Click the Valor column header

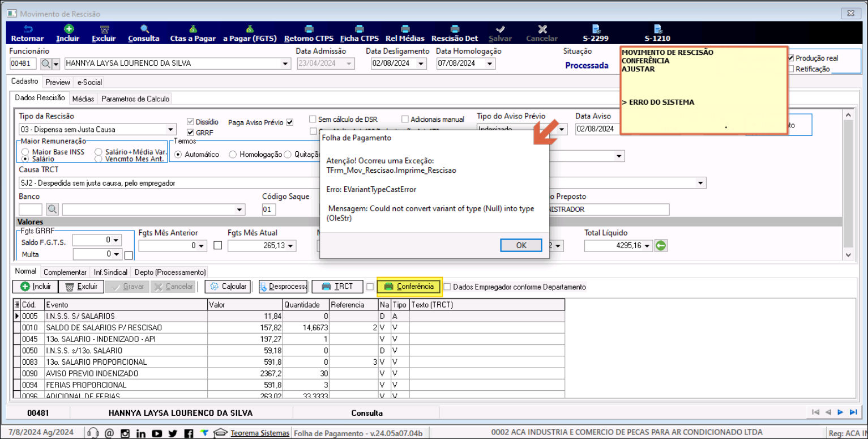pos(245,305)
